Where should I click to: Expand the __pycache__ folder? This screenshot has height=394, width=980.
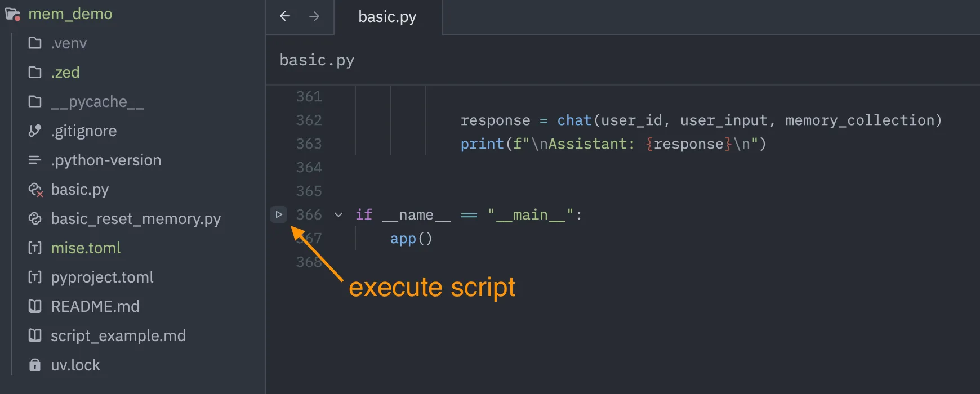97,102
